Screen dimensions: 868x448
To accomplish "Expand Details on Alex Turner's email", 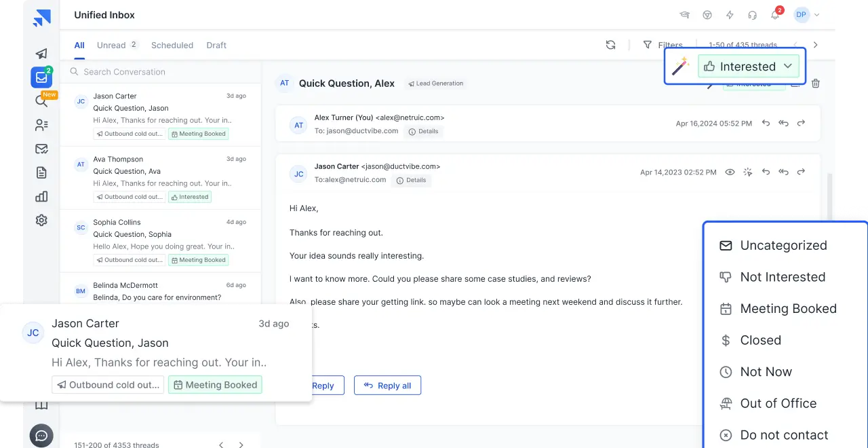I will 423,131.
